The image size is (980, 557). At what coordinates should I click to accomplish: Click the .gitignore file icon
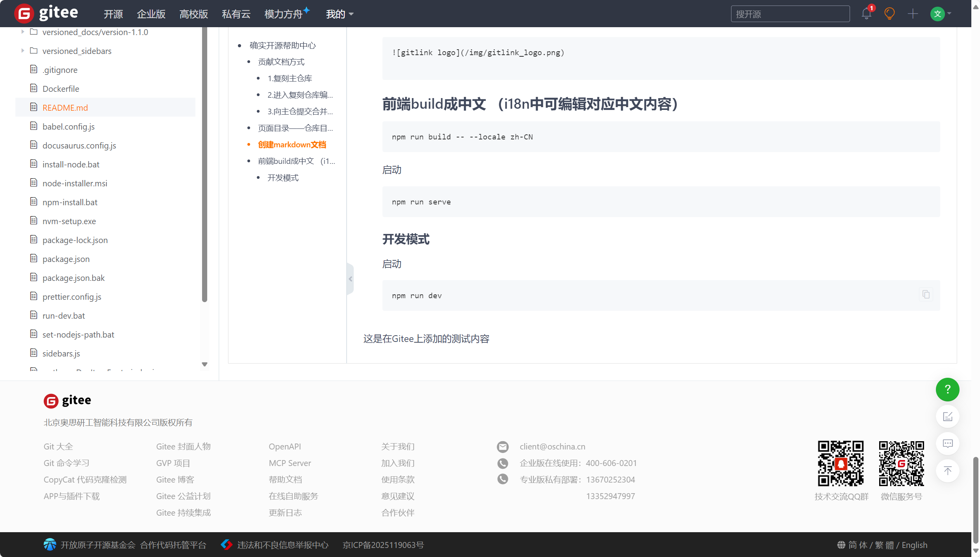pyautogui.click(x=34, y=69)
